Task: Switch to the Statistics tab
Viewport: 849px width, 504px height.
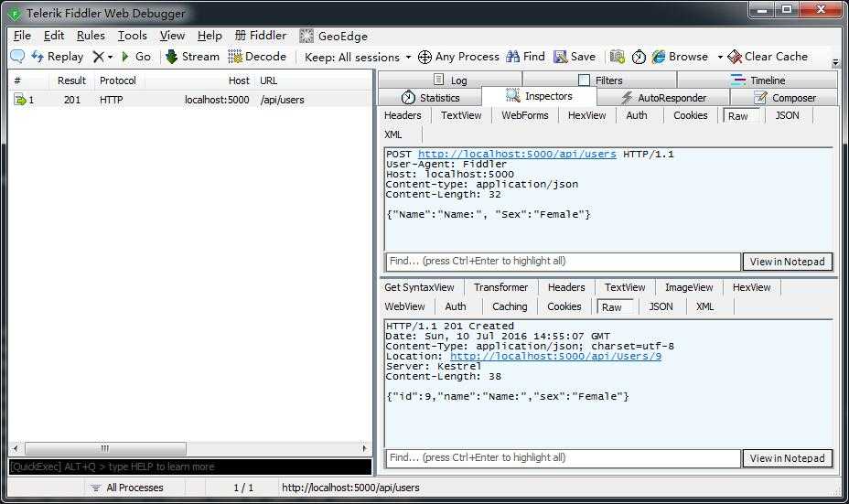Action: pos(430,98)
